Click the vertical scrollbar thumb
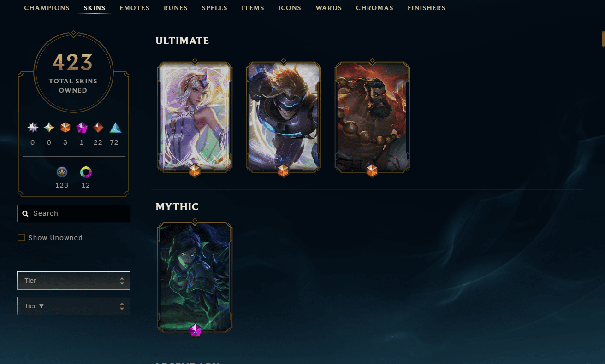The width and height of the screenshot is (605, 364). pos(603,39)
